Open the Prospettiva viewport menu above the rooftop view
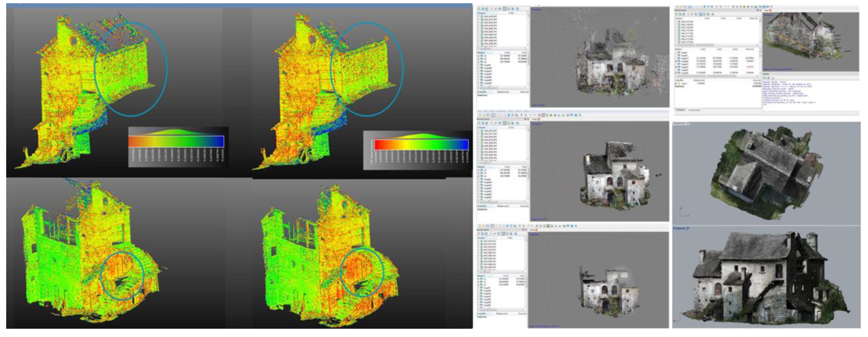Screen dimensions: 868x337 click(x=681, y=123)
